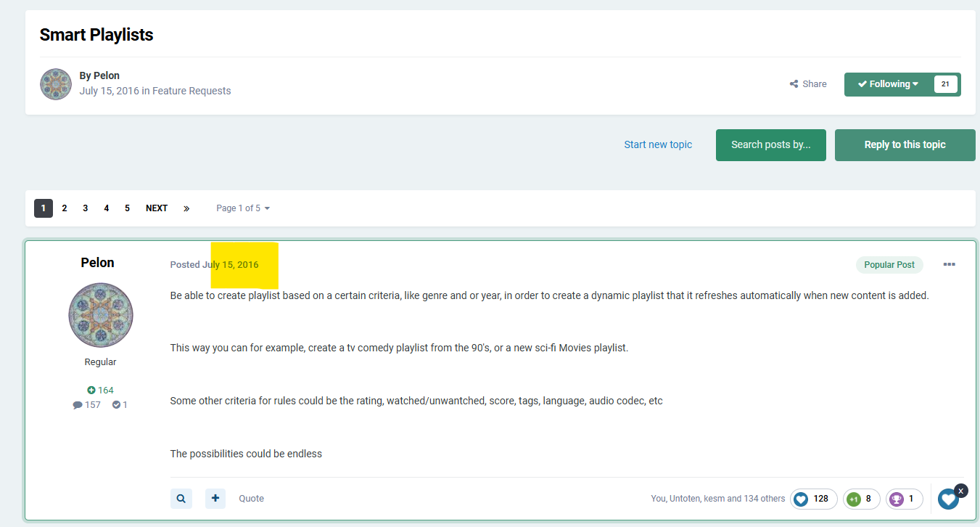
Task: Click the heart reaction button
Action: click(x=948, y=499)
